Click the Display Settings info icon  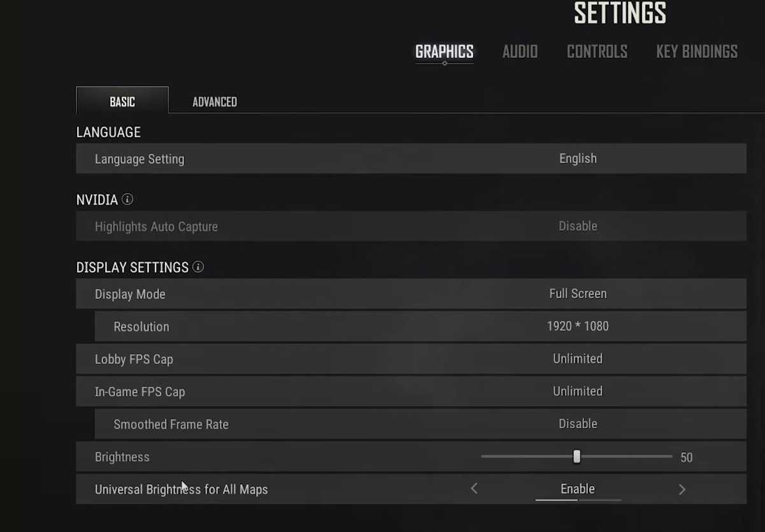[x=198, y=267]
